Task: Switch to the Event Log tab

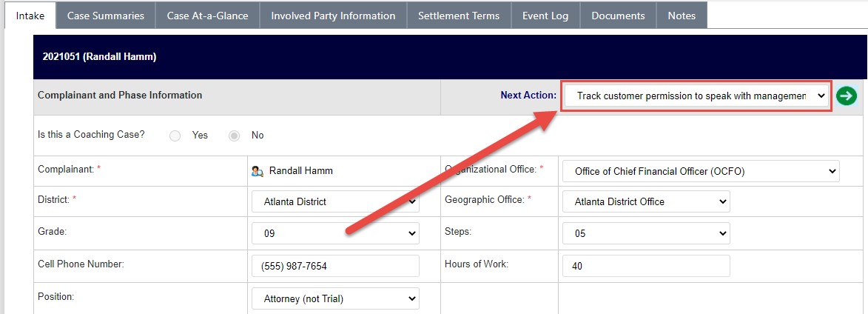Action: 545,16
